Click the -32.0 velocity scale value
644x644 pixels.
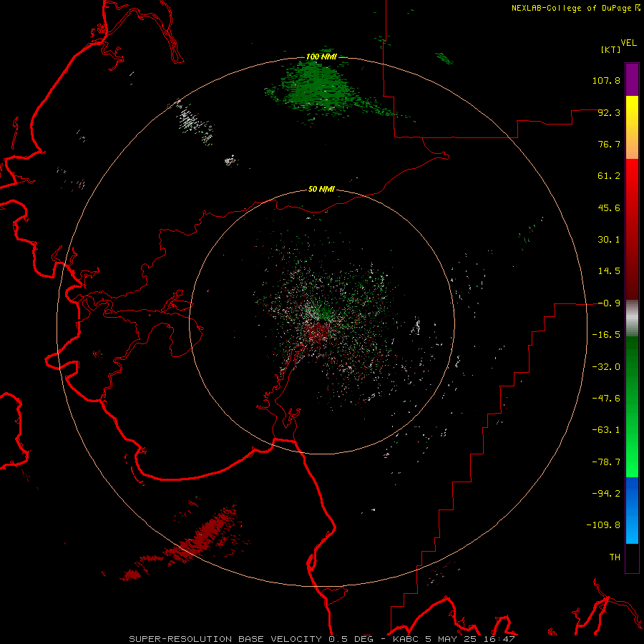(x=606, y=367)
